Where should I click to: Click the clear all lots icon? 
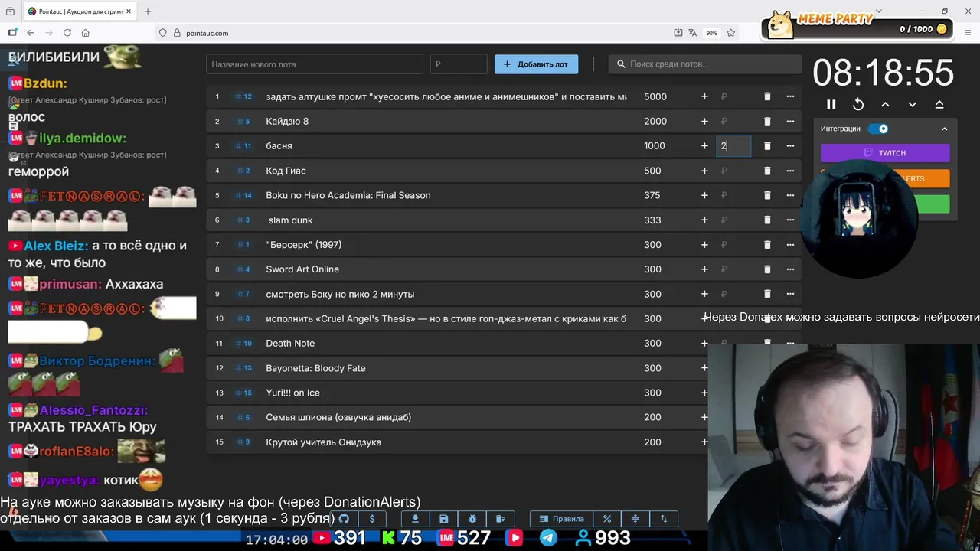pyautogui.click(x=500, y=519)
